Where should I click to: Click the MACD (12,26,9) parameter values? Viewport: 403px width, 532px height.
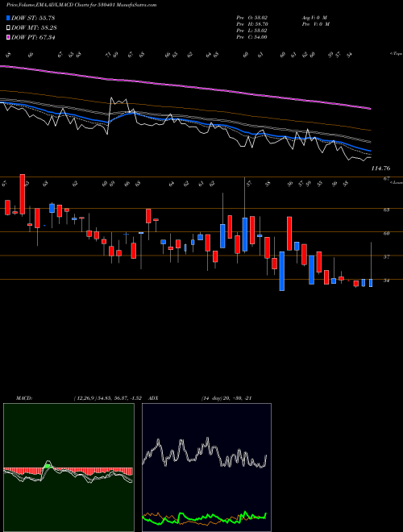pos(110,398)
